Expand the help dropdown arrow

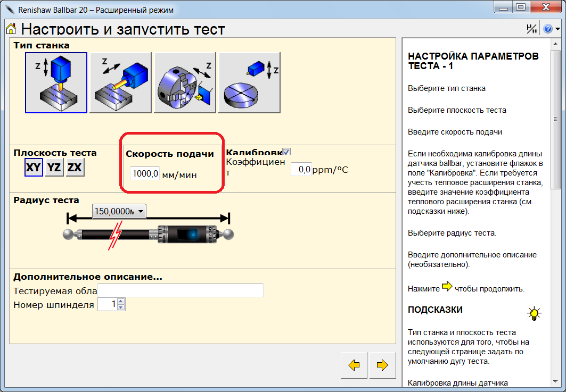[x=557, y=29]
